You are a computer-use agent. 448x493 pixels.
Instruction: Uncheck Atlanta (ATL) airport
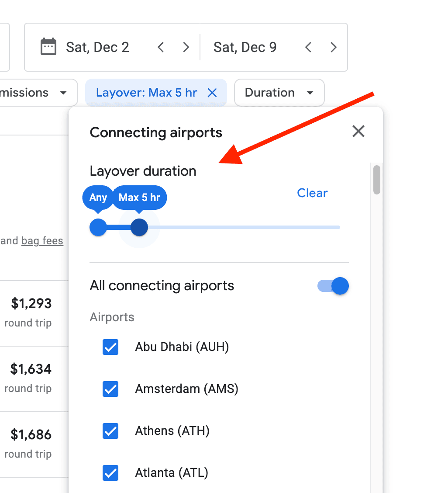click(110, 472)
